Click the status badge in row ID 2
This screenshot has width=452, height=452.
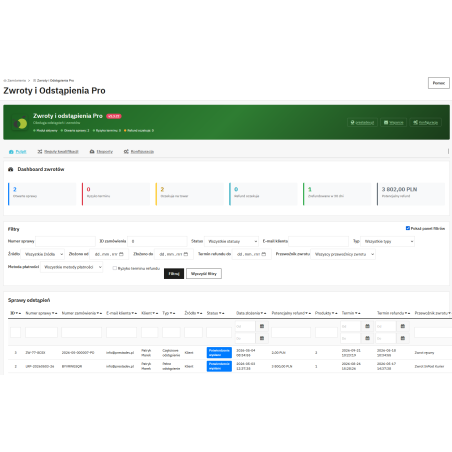pos(219,366)
